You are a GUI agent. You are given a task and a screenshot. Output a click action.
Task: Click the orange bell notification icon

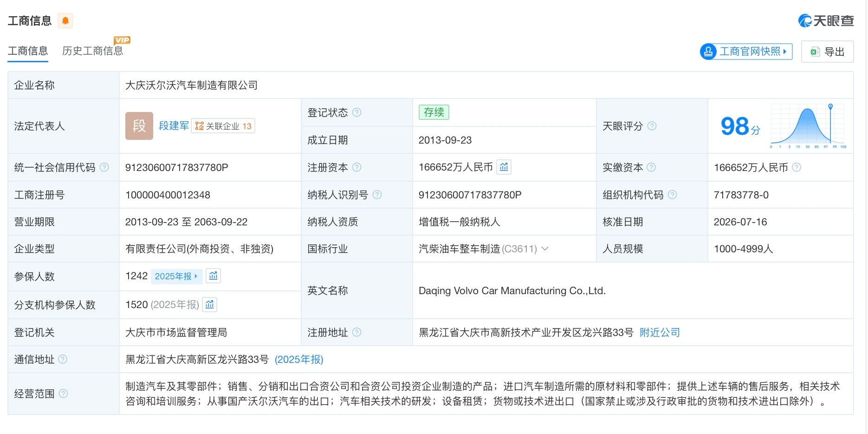coord(65,20)
